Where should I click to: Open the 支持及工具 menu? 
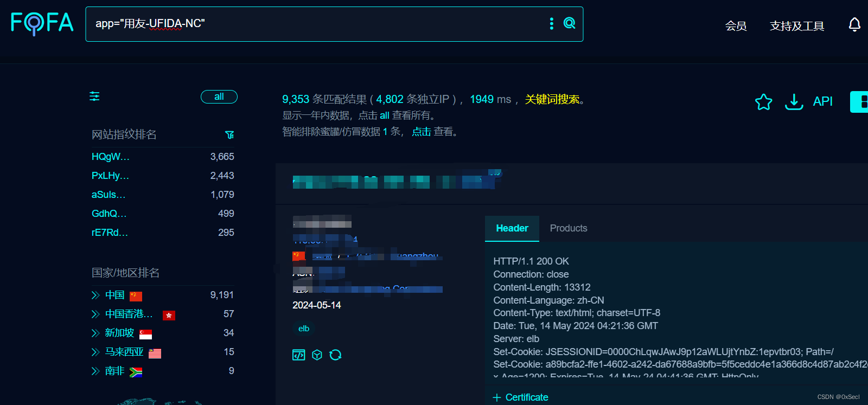[797, 25]
